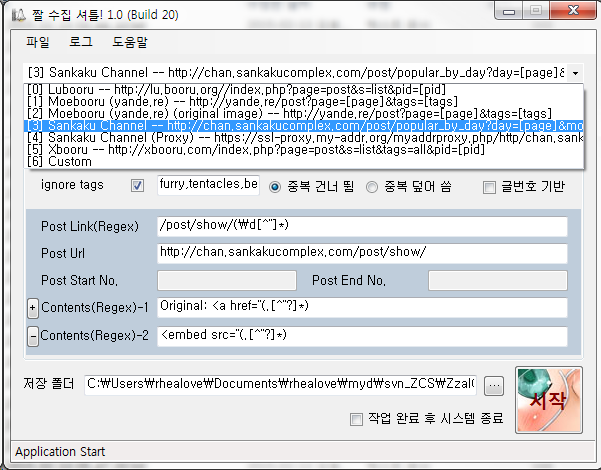601x470 pixels.
Task: Click the Post Start No. field
Action: [x=227, y=280]
